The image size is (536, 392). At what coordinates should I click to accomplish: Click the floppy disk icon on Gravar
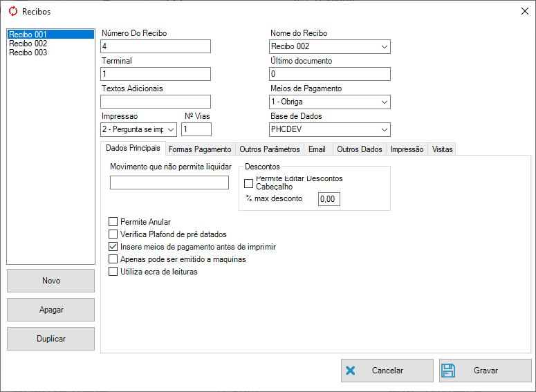point(448,371)
